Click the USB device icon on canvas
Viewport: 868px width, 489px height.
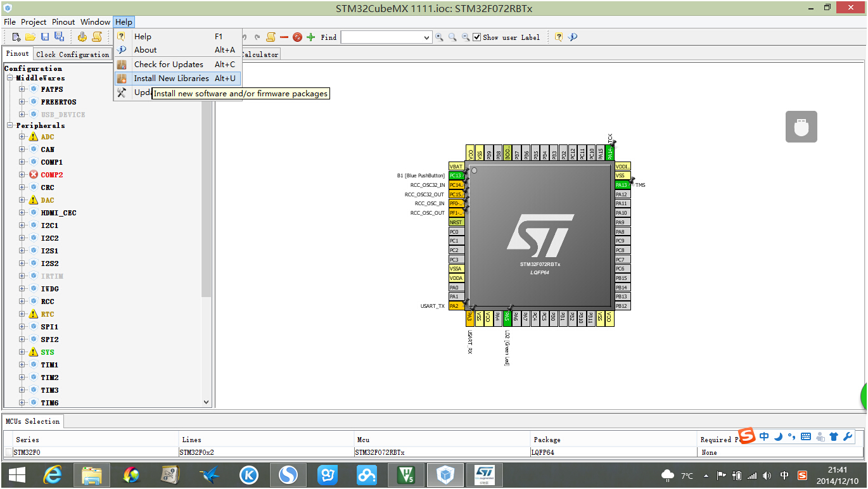801,127
